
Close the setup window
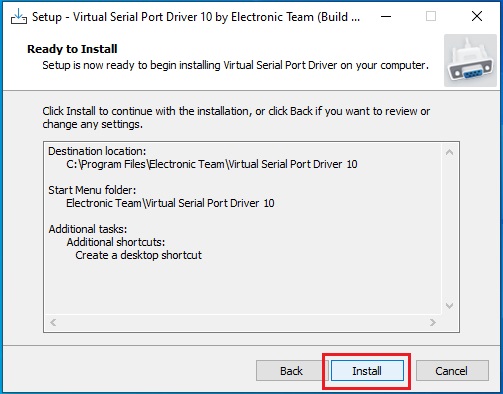coord(477,16)
